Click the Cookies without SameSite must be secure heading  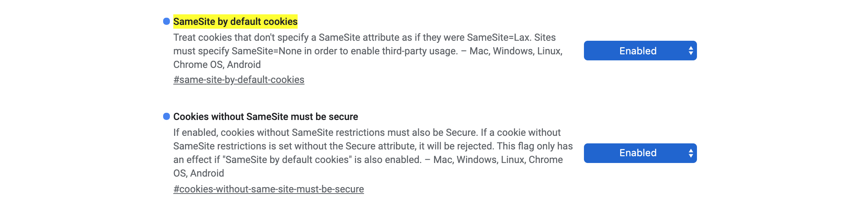[x=265, y=117]
